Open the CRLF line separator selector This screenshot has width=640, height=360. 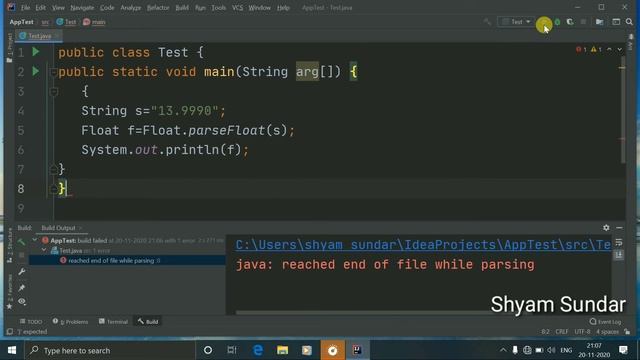pyautogui.click(x=562, y=332)
